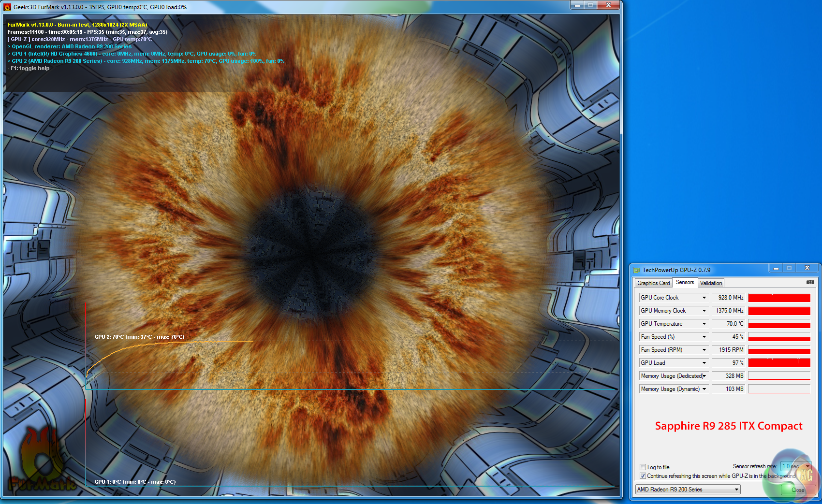Click the GPU-Z screenshot camera icon
This screenshot has height=504, width=822.
coord(810,282)
